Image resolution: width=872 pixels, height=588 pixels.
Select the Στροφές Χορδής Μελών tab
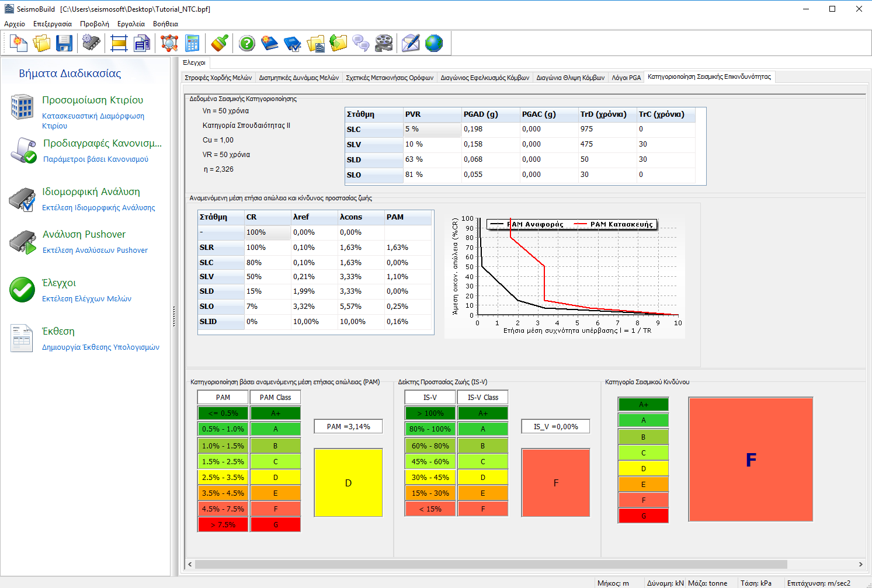pos(218,78)
